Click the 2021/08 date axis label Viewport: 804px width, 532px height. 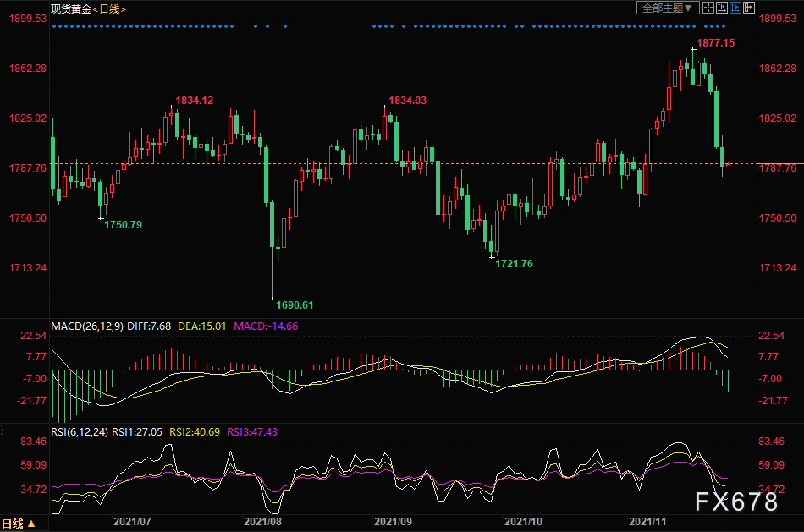coord(262,522)
